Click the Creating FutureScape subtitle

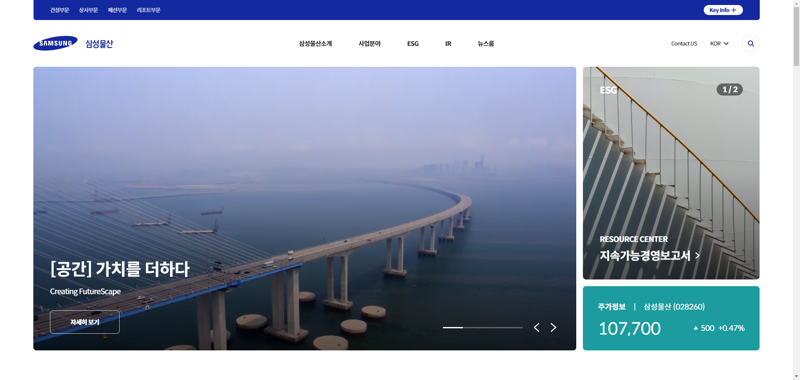tap(85, 292)
